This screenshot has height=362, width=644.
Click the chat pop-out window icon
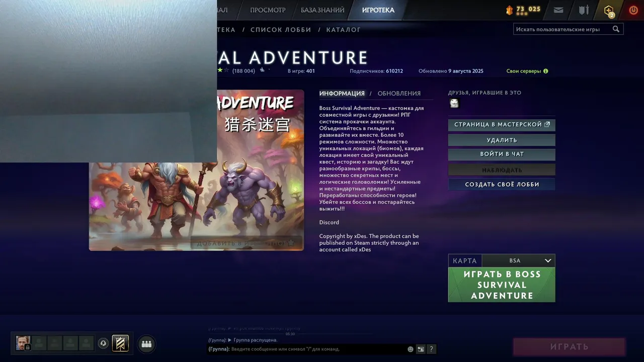click(x=421, y=349)
